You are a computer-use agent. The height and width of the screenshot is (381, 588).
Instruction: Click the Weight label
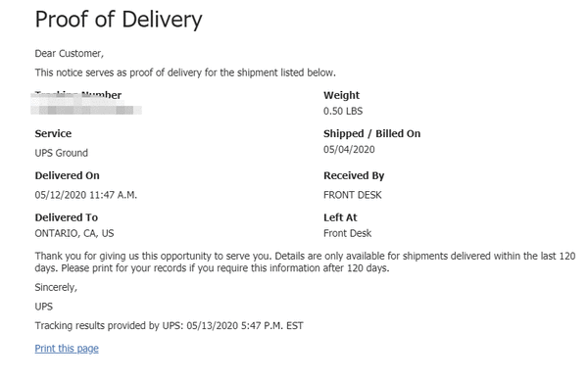click(341, 95)
